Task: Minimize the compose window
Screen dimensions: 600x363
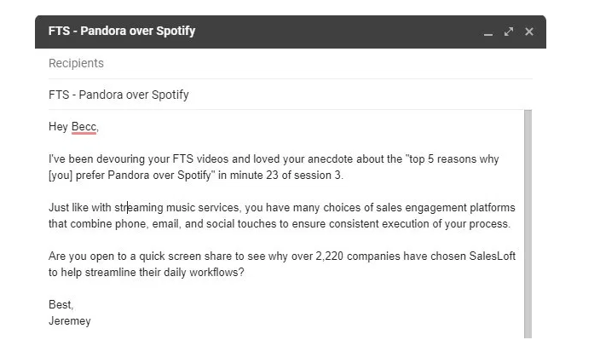Action: [x=488, y=32]
